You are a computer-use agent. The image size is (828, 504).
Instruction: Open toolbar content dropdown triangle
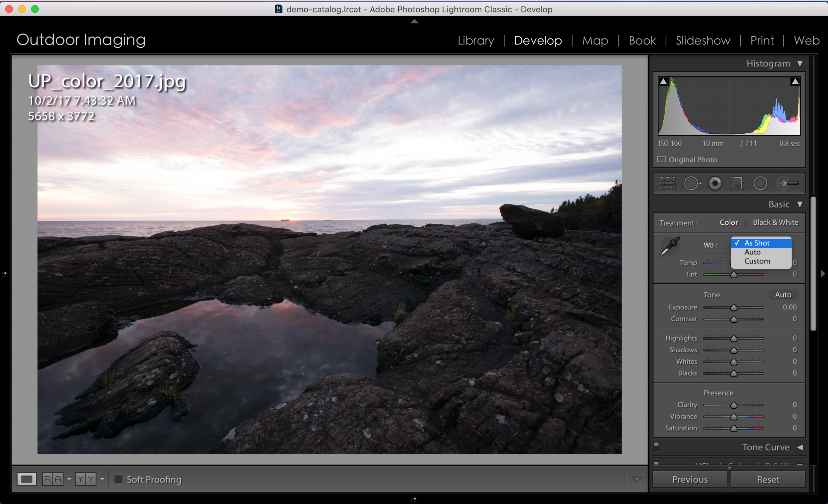[637, 480]
